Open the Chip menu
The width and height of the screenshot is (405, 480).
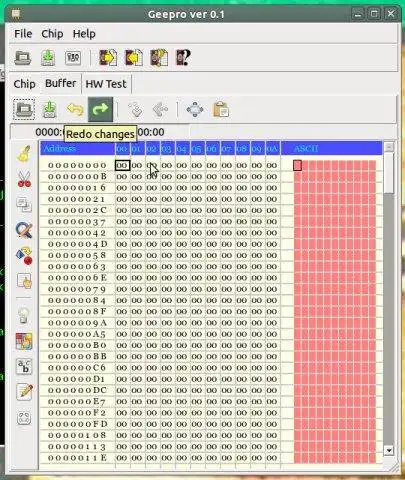(x=52, y=34)
